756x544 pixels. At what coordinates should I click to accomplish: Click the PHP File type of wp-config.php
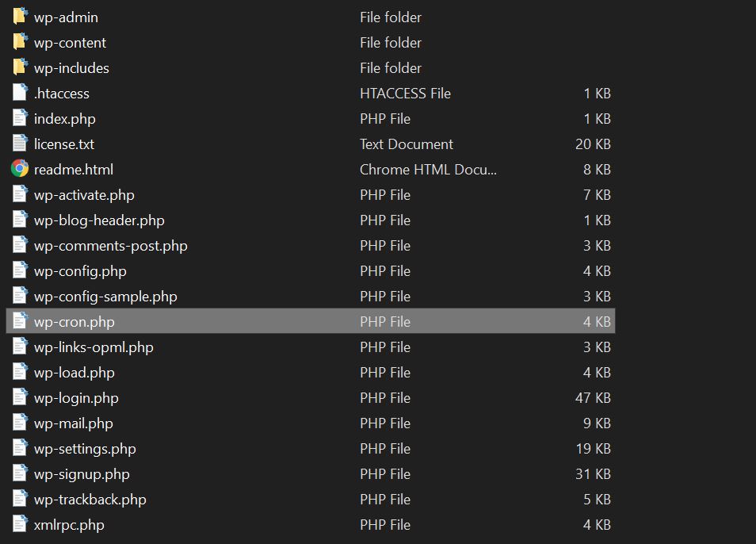click(x=385, y=271)
